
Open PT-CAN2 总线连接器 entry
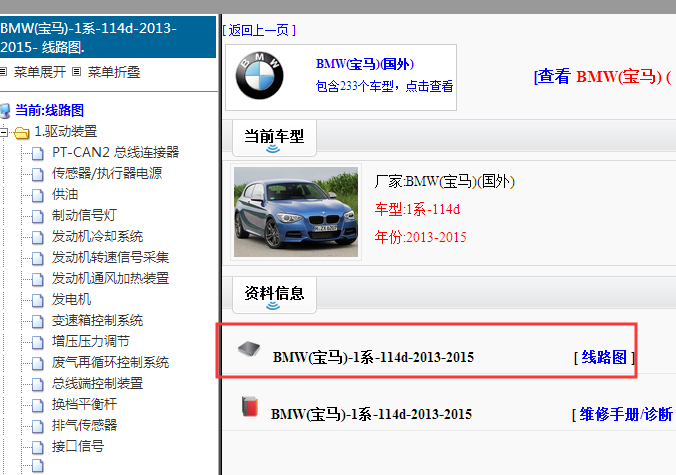click(116, 153)
